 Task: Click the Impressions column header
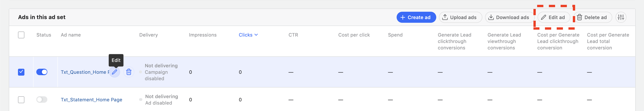click(202, 35)
